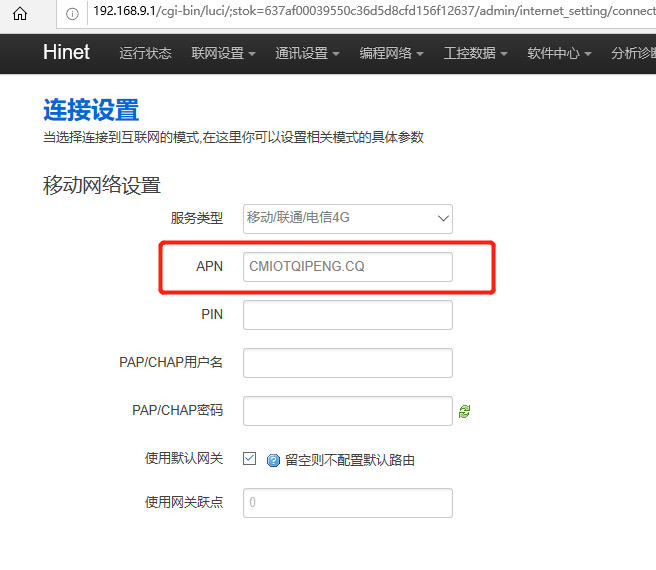656x570 pixels.
Task: Expand the 联网设置 navigation menu
Action: [223, 53]
